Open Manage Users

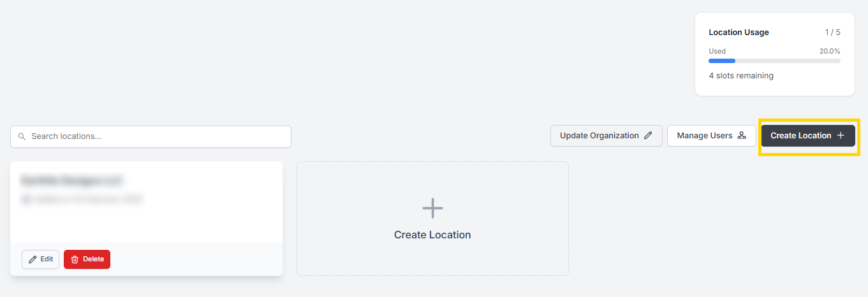[x=705, y=136]
